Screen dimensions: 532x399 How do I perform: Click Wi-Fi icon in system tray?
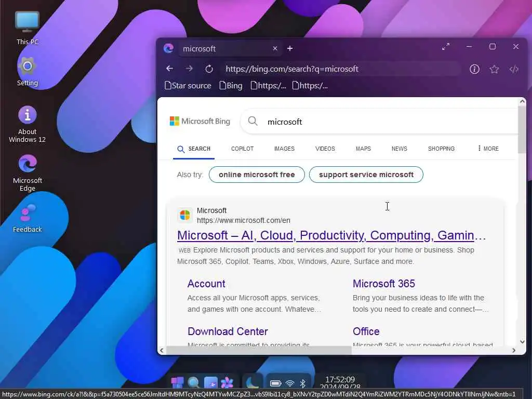tap(290, 383)
